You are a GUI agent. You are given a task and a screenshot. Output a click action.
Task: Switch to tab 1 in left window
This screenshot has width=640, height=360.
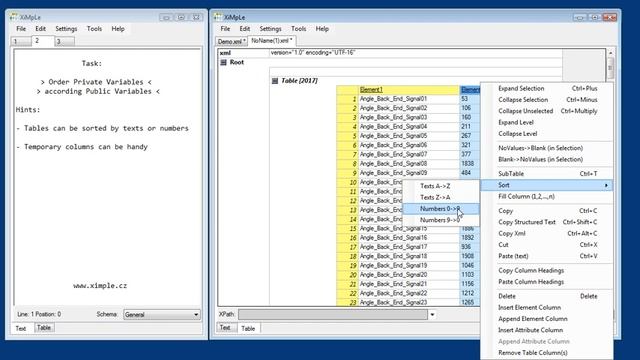20,41
